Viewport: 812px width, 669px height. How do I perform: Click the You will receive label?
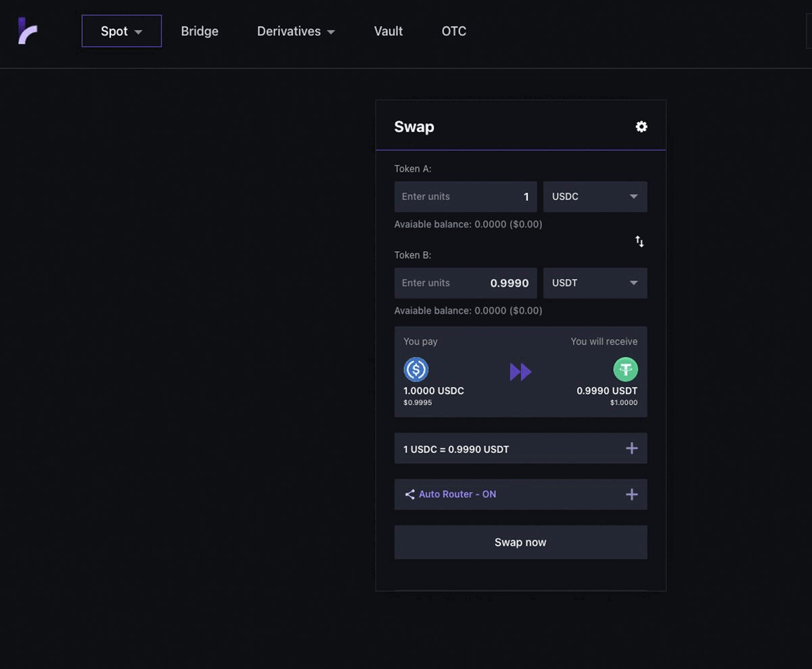604,341
